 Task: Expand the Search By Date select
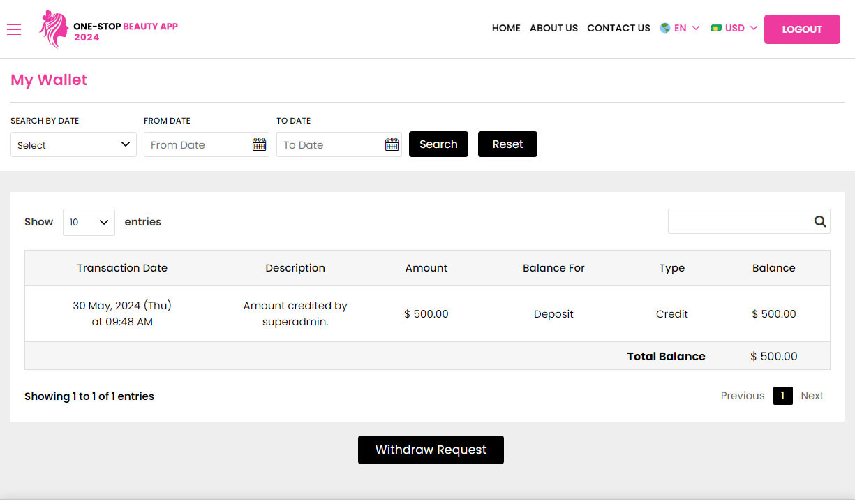tap(73, 144)
